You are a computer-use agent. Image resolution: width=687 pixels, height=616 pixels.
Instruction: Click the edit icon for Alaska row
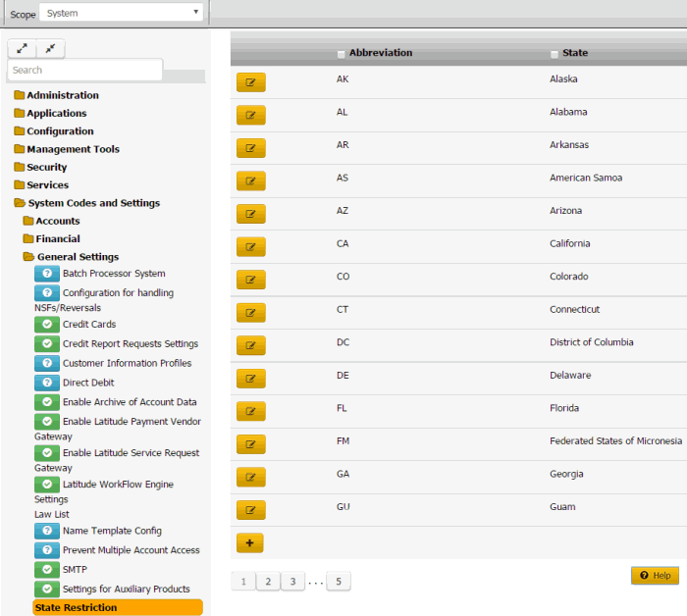250,82
